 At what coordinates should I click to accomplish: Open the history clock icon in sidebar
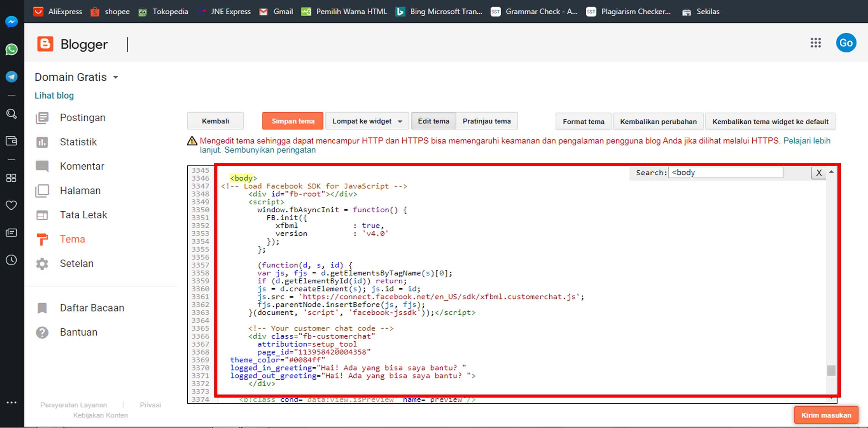pos(11,260)
